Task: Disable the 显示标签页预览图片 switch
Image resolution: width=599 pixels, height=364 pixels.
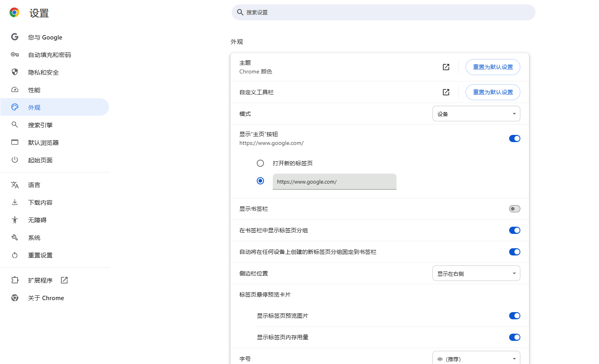Action: [514, 316]
